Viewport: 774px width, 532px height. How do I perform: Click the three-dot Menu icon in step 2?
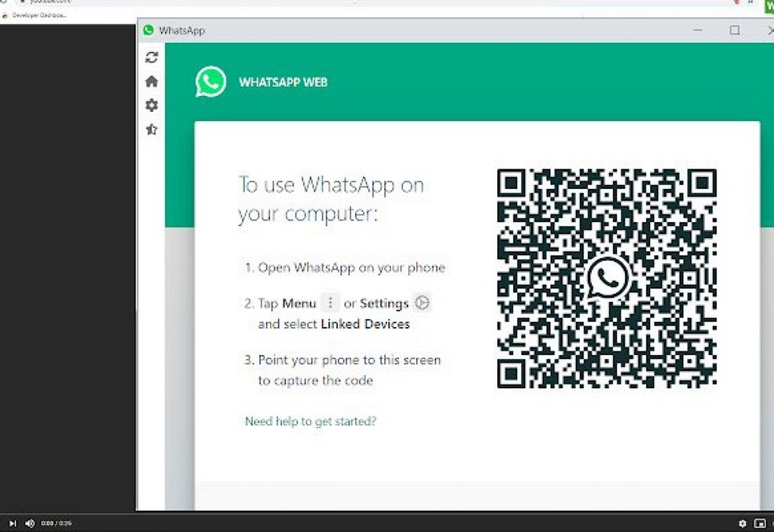pyautogui.click(x=331, y=302)
